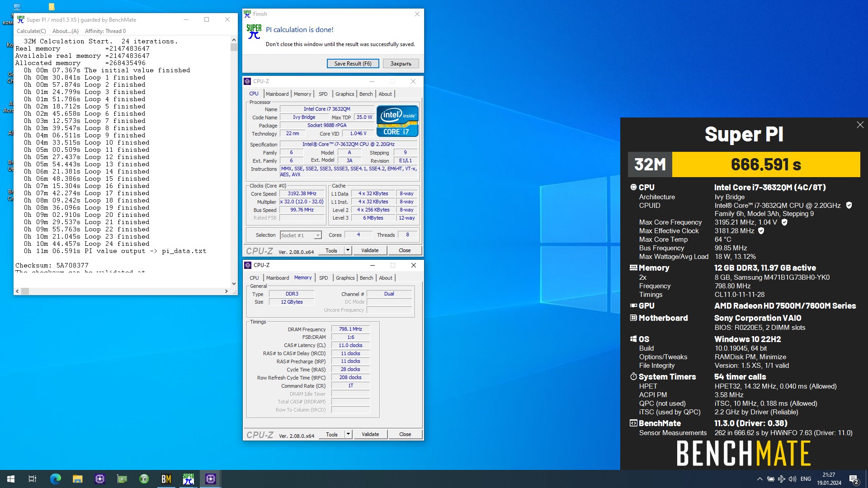This screenshot has width=868, height=488.
Task: Open Affinity: Thread 0 menu in Super PI
Action: [x=105, y=31]
